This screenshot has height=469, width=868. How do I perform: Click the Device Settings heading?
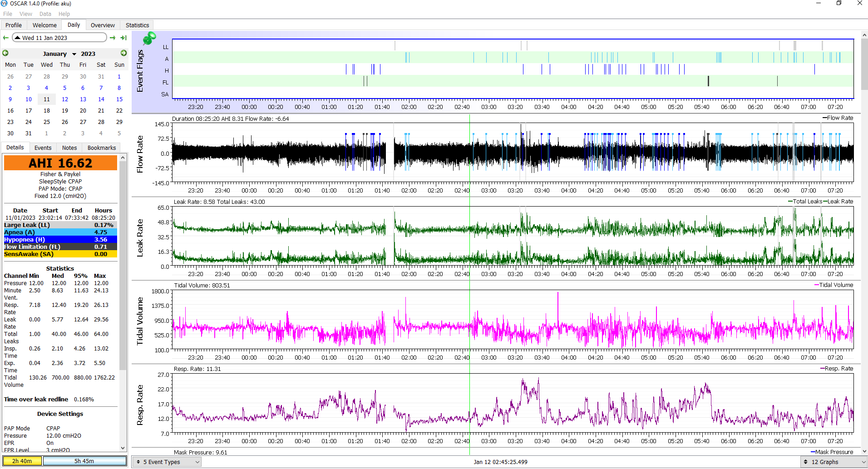tap(60, 414)
